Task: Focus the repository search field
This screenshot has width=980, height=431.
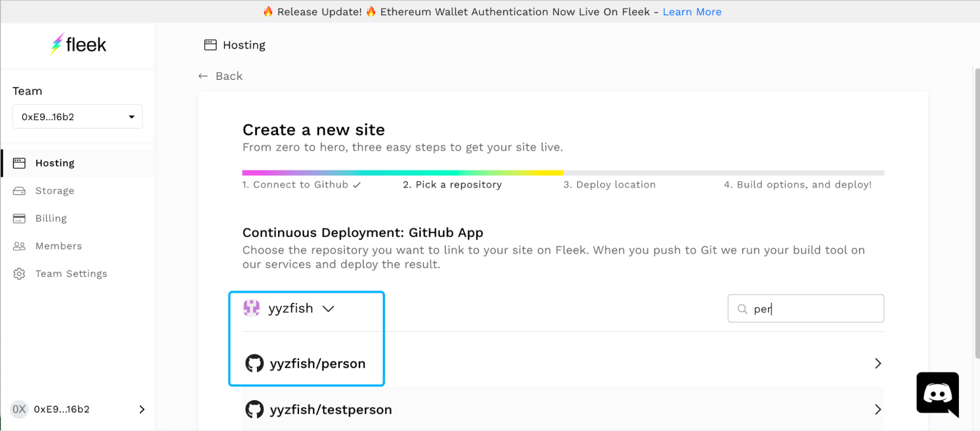Action: 814,309
